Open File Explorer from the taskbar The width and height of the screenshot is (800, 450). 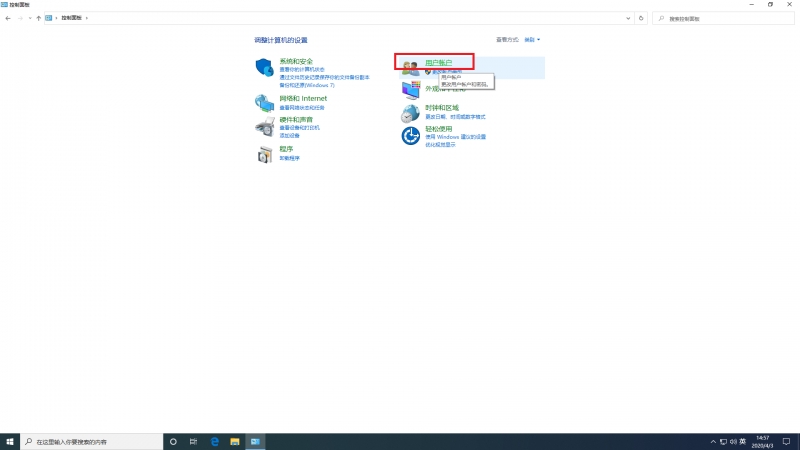pyautogui.click(x=235, y=442)
